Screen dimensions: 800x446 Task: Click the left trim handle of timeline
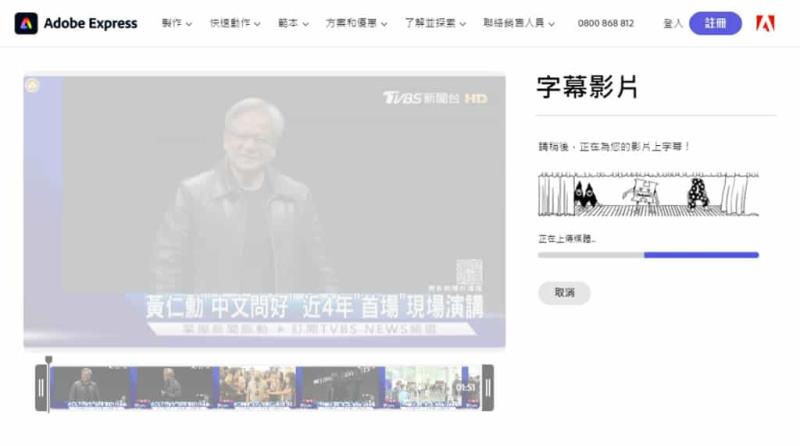click(41, 388)
